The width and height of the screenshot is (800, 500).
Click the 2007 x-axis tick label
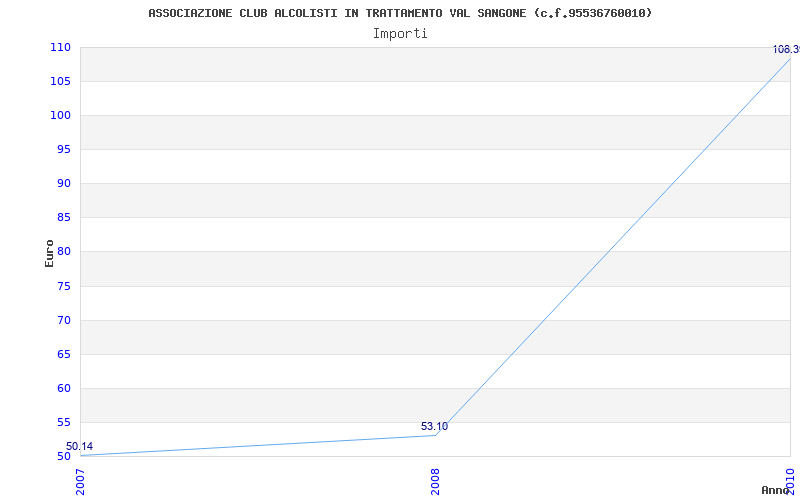pyautogui.click(x=81, y=482)
